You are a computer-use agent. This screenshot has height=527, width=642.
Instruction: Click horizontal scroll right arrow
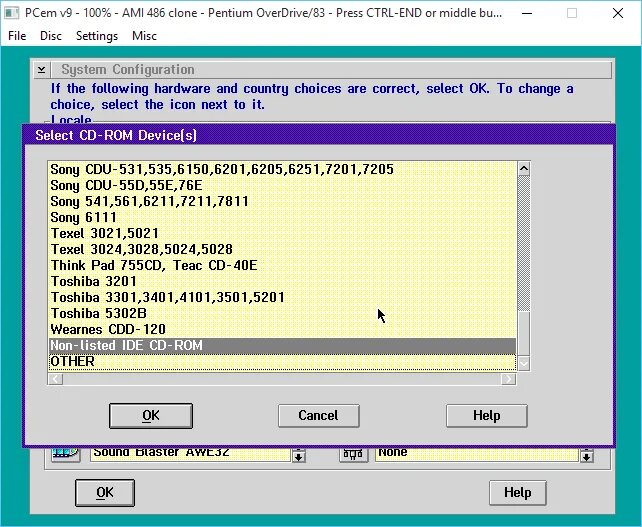[x=509, y=379]
